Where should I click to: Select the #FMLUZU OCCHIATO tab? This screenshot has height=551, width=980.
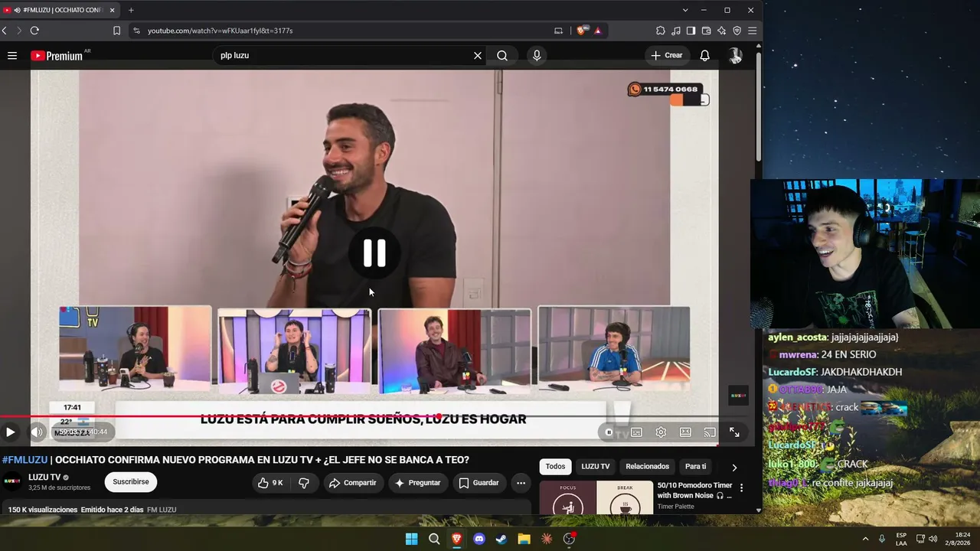point(60,10)
